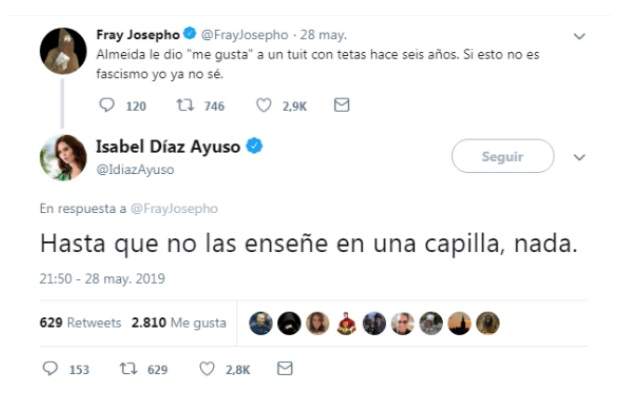Click the first liker avatar in the row
The height and width of the screenshot is (400, 640).
261,323
